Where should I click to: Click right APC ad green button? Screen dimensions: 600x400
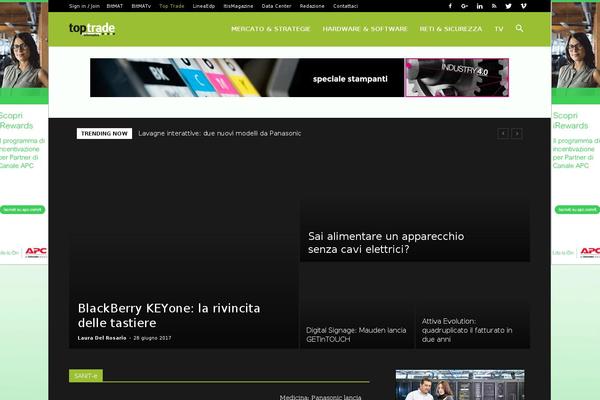[576, 210]
